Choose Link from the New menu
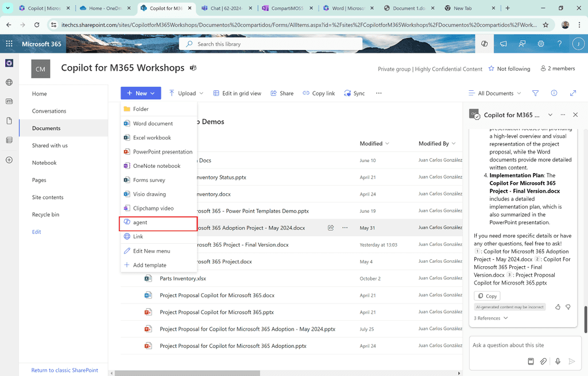Image resolution: width=588 pixels, height=376 pixels. click(x=158, y=236)
